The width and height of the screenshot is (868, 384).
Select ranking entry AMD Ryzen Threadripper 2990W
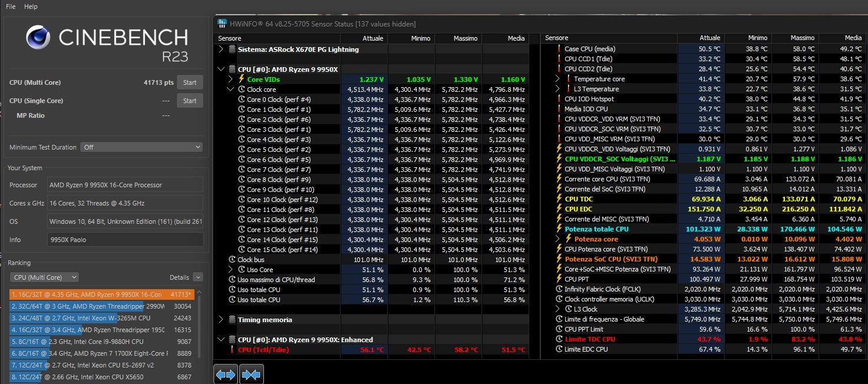tap(101, 306)
